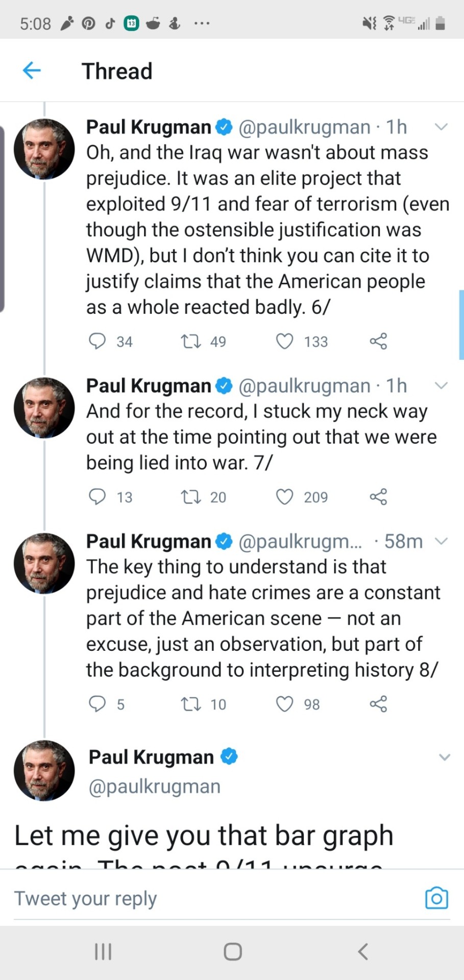
Task: Open Paul Krugman's name on first tweet
Action: pyautogui.click(x=149, y=127)
